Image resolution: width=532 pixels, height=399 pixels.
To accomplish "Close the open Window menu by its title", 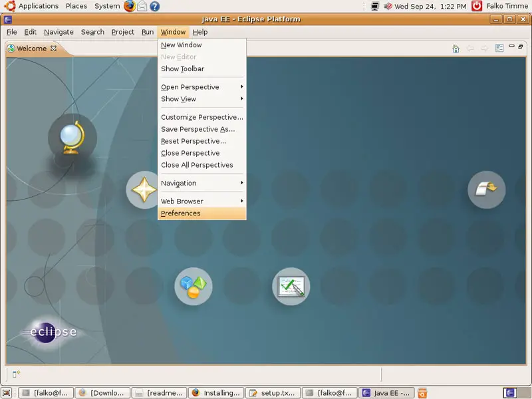I will 173,32.
